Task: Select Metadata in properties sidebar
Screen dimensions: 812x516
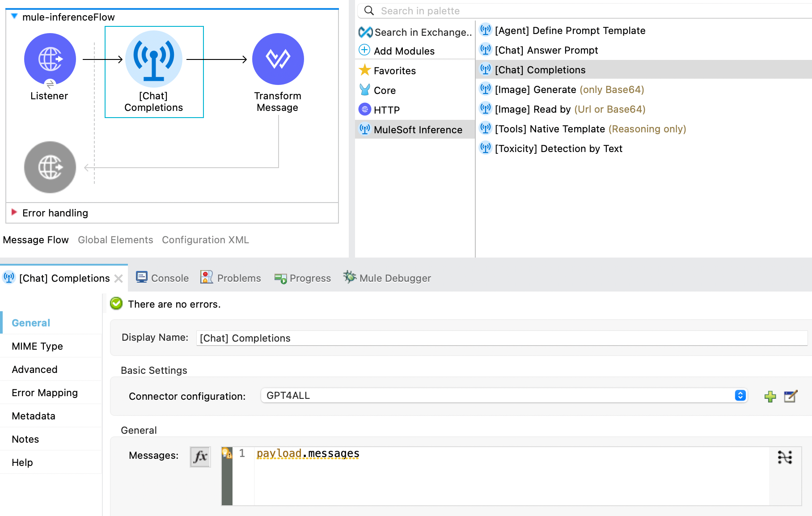Action: pyautogui.click(x=51, y=416)
